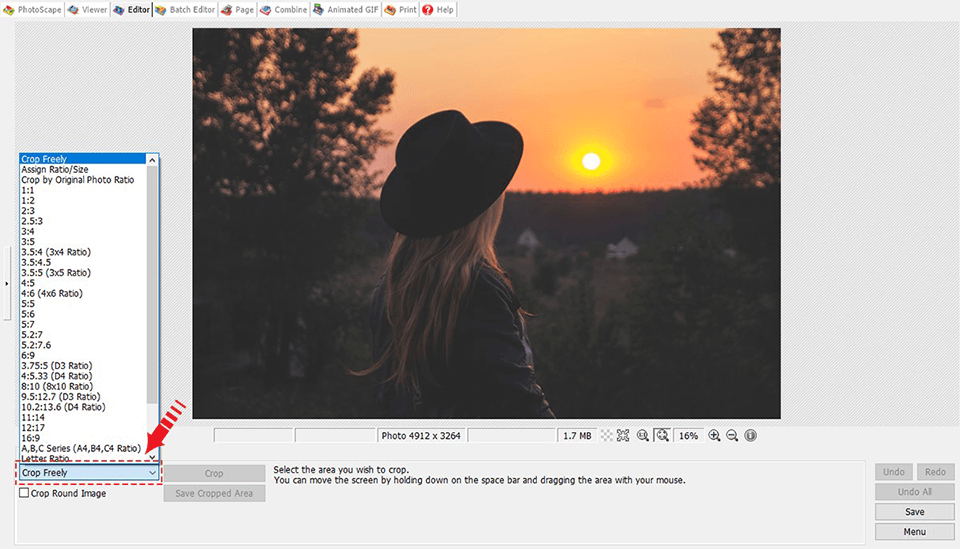The height and width of the screenshot is (549, 960).
Task: Click the 16% zoom level field
Action: 688,436
